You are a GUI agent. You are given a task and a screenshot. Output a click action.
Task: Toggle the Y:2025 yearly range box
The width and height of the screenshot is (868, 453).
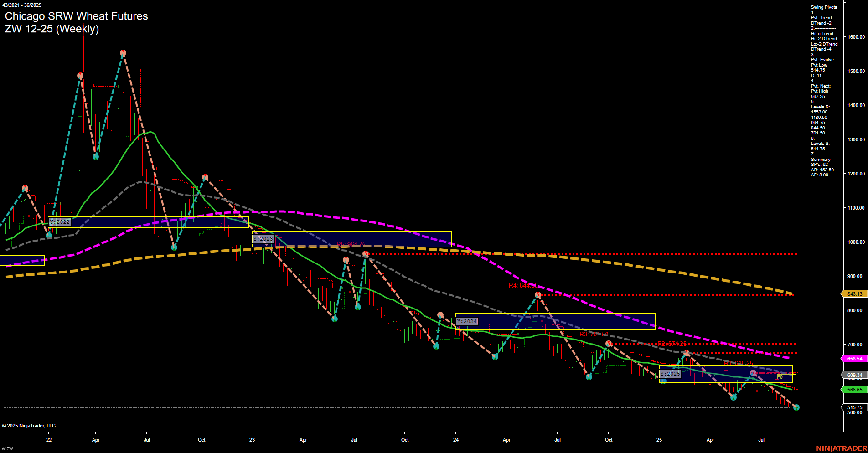670,374
